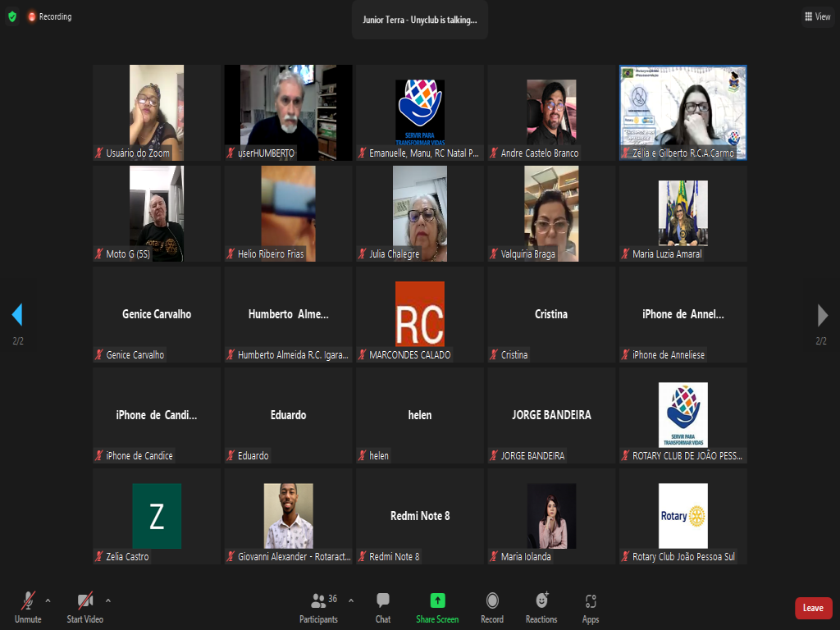840x630 pixels.
Task: Expand the arrow next to Participants
Action: pos(351,600)
